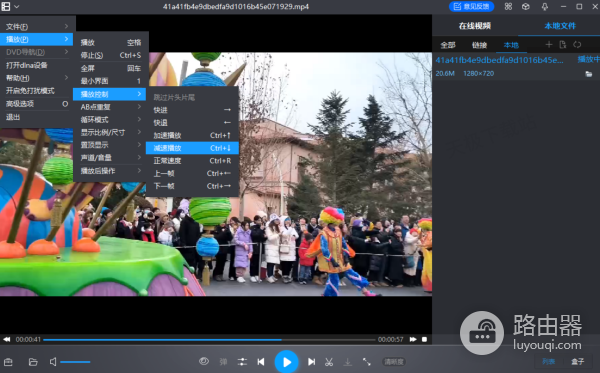This screenshot has width=600, height=373.
Task: Open 高级选项 from the menu
Action: pos(37,104)
